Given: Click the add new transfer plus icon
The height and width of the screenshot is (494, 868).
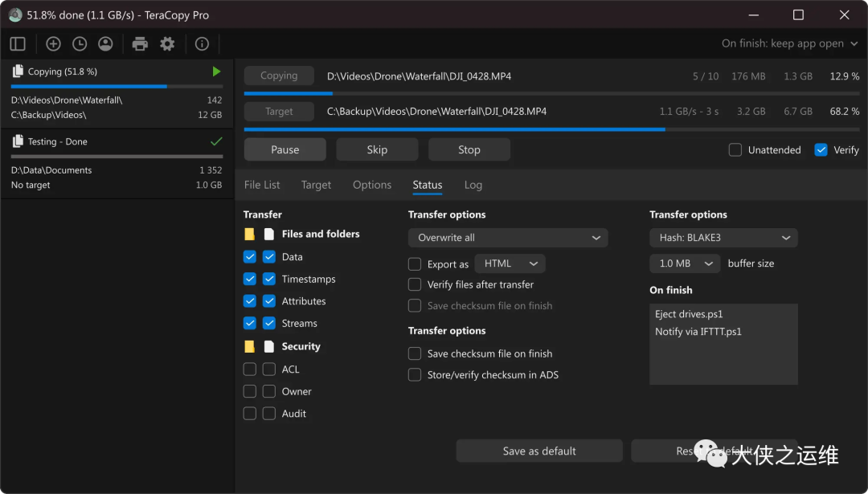Looking at the screenshot, I should click(x=53, y=44).
